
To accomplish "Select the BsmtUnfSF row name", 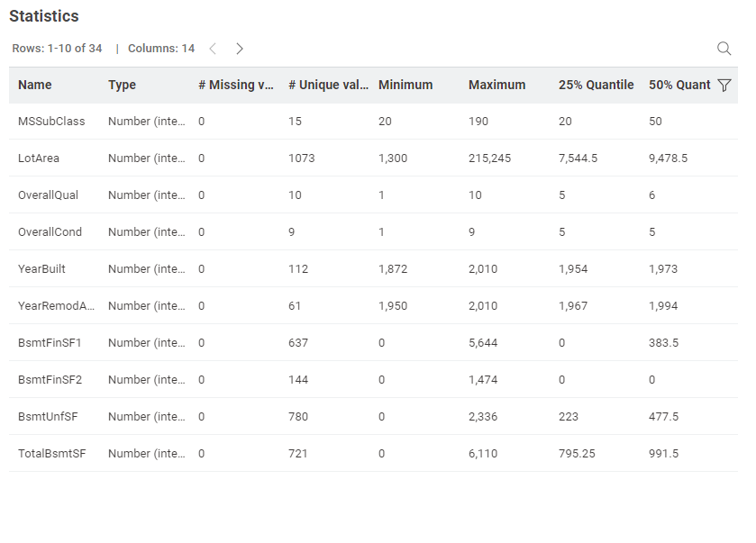I will (48, 417).
